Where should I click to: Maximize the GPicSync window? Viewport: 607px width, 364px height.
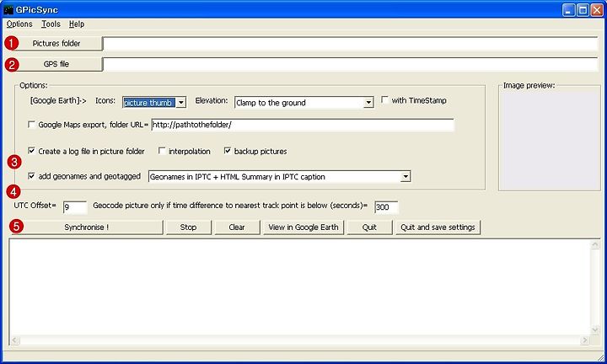pyautogui.click(x=583, y=9)
